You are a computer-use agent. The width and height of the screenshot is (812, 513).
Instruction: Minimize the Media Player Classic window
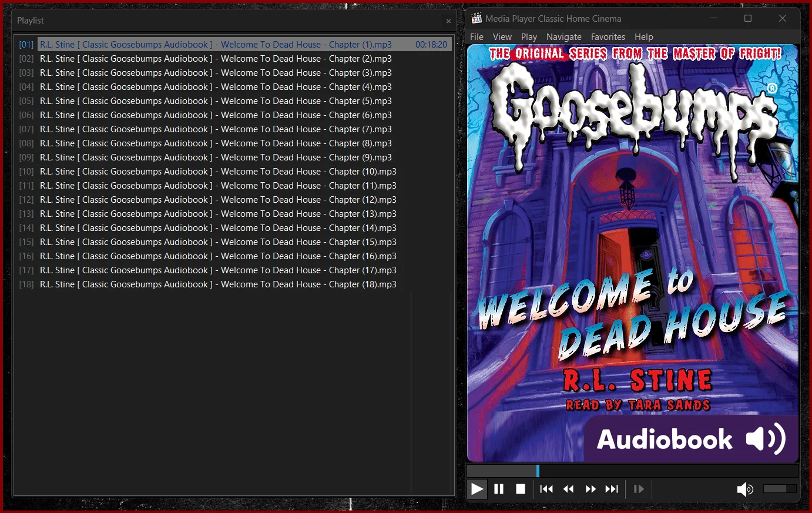point(714,18)
